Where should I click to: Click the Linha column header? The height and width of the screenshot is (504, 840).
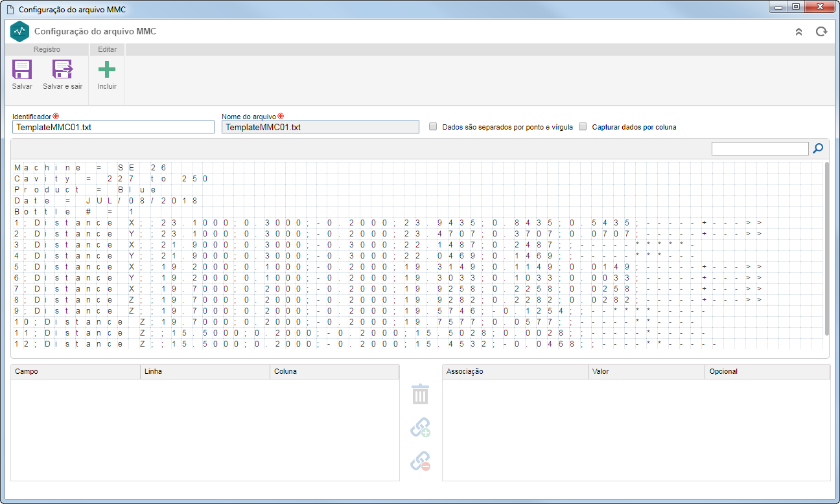click(205, 372)
